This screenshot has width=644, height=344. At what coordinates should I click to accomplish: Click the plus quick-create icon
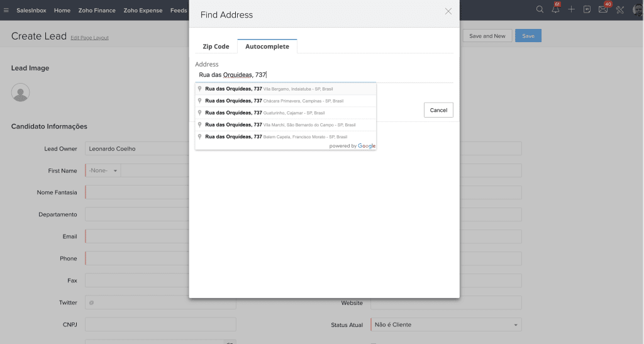[571, 9]
